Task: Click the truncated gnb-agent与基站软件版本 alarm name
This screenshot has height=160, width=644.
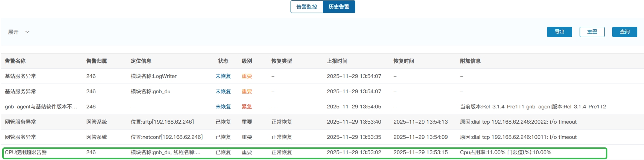Action: tap(41, 107)
